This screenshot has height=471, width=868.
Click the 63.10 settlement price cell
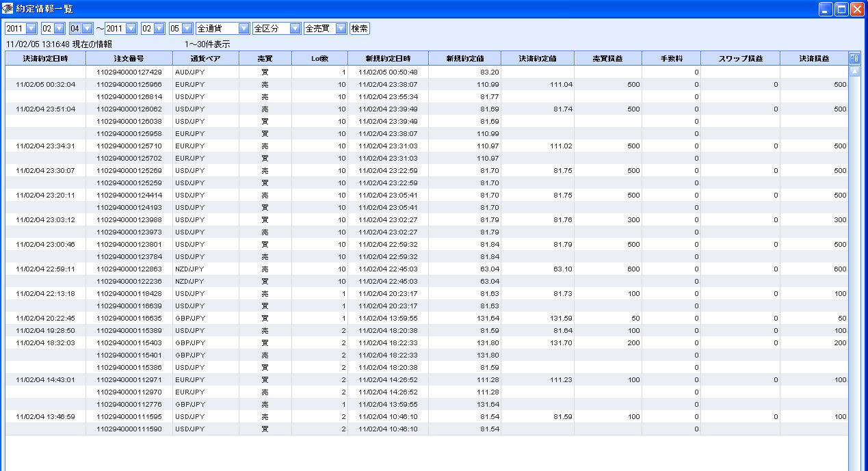563,269
